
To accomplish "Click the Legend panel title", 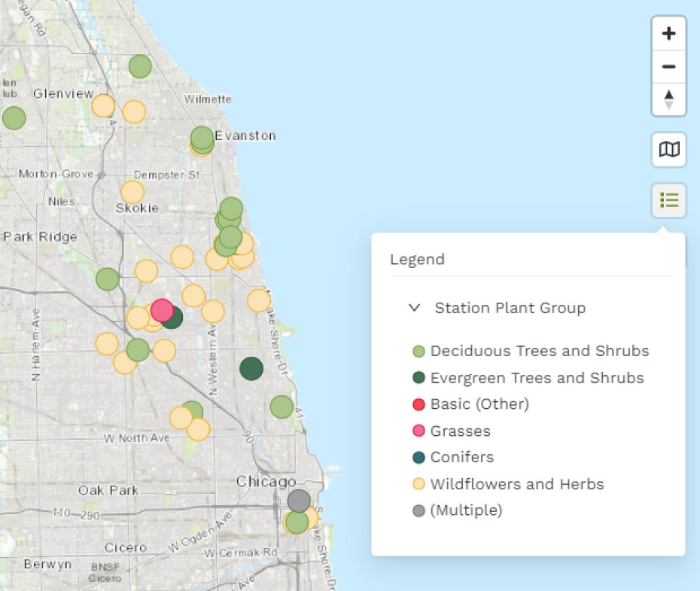I will click(417, 260).
